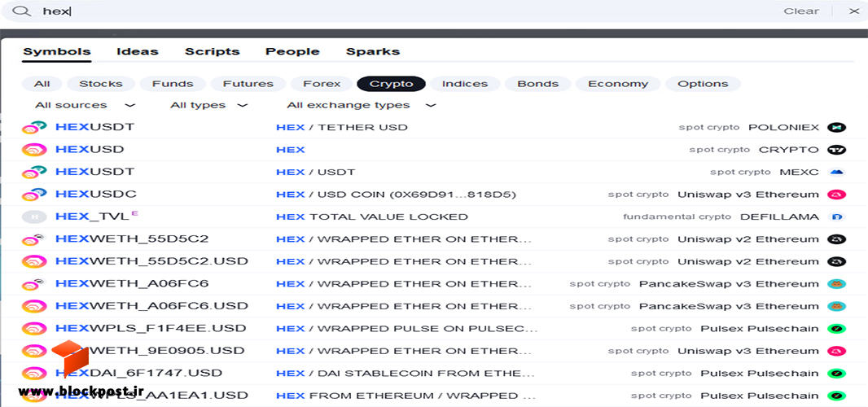
Task: Open the All sources dropdown
Action: [85, 105]
